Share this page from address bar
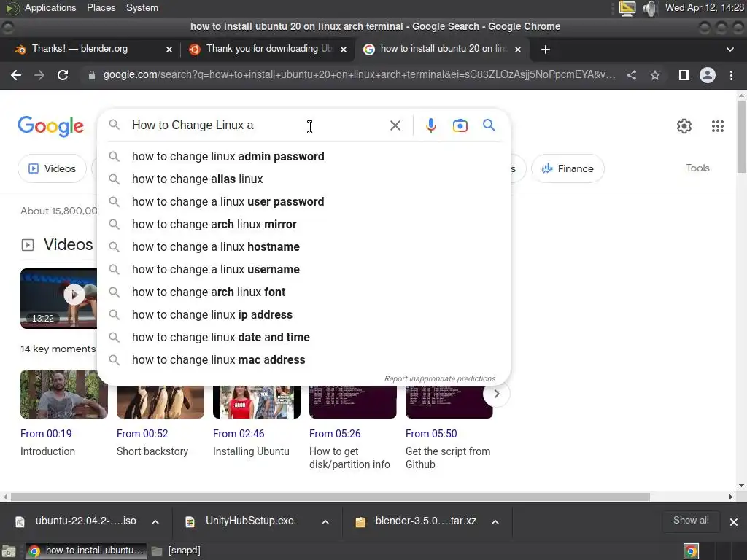 [x=632, y=75]
